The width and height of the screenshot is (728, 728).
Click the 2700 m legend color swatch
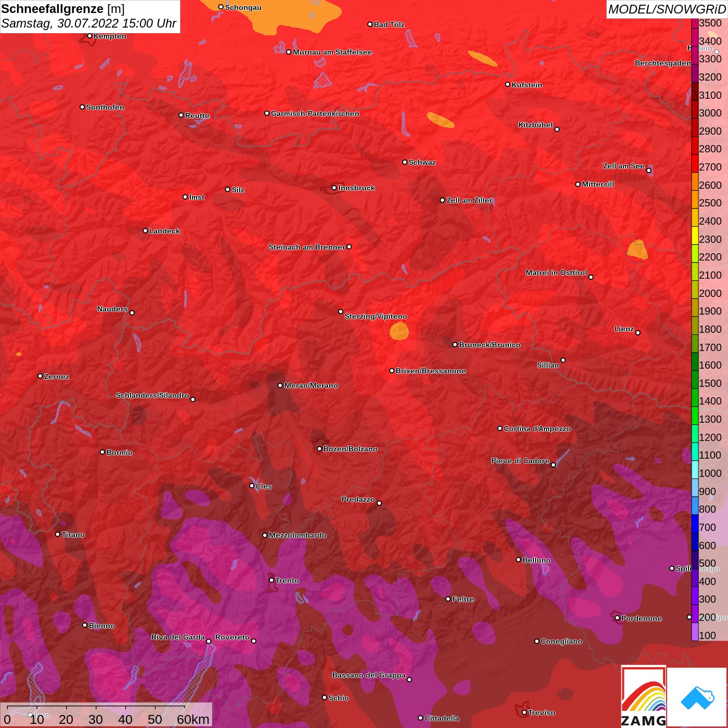695,163
